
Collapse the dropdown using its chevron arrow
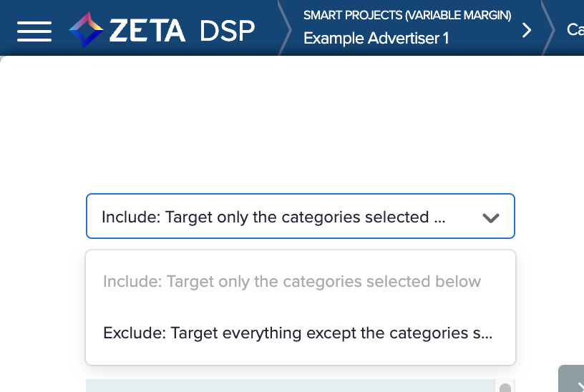click(490, 217)
